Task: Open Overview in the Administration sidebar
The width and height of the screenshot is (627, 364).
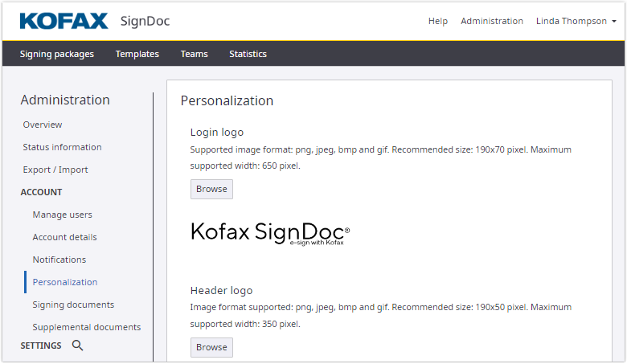Action: click(x=43, y=125)
